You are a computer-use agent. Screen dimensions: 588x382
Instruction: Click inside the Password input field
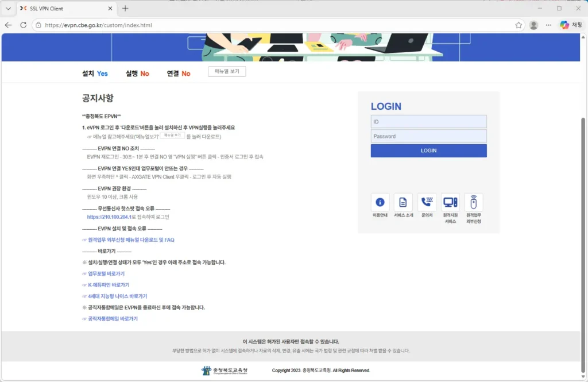point(428,136)
